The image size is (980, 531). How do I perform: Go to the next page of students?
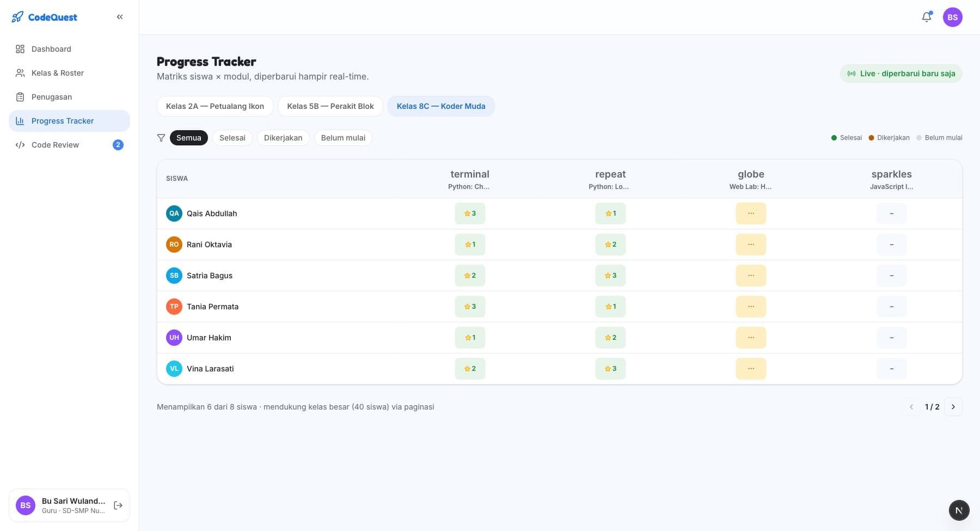point(953,407)
